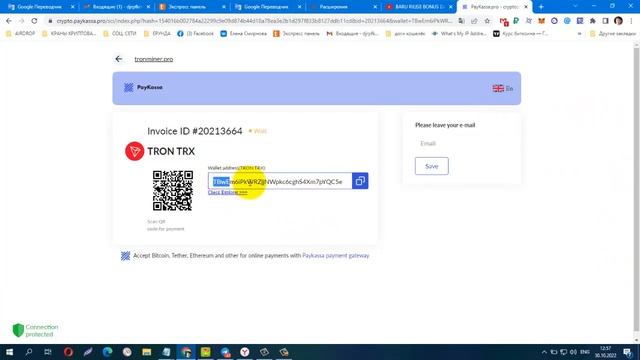
Task: Open the MetaMask fox extension
Action: [x=541, y=21]
